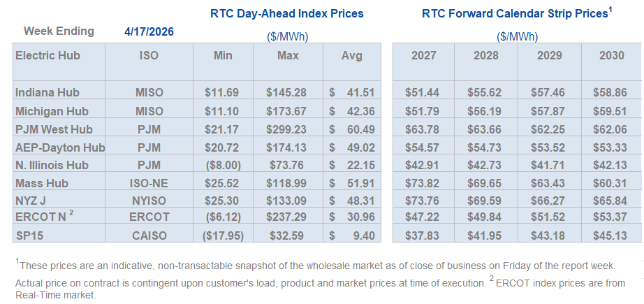Select the RTC Day-Ahead Index Prices heading
The width and height of the screenshot is (644, 304).
coord(287,13)
